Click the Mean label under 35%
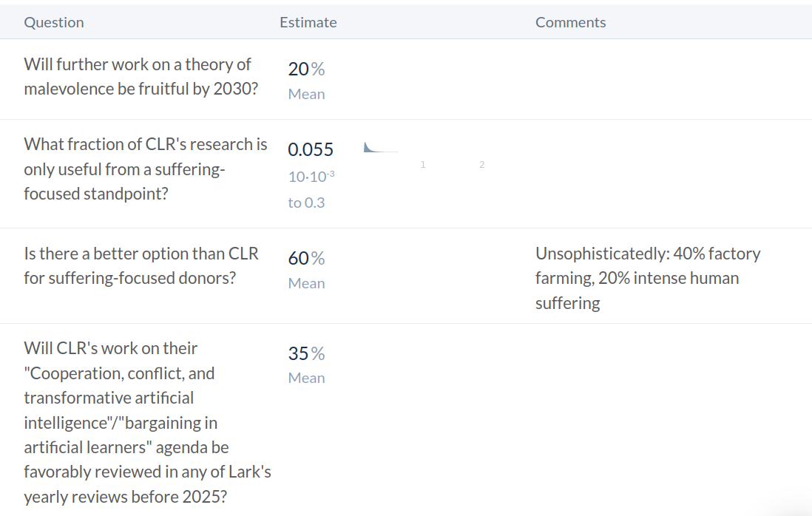The width and height of the screenshot is (812, 516). click(x=307, y=378)
